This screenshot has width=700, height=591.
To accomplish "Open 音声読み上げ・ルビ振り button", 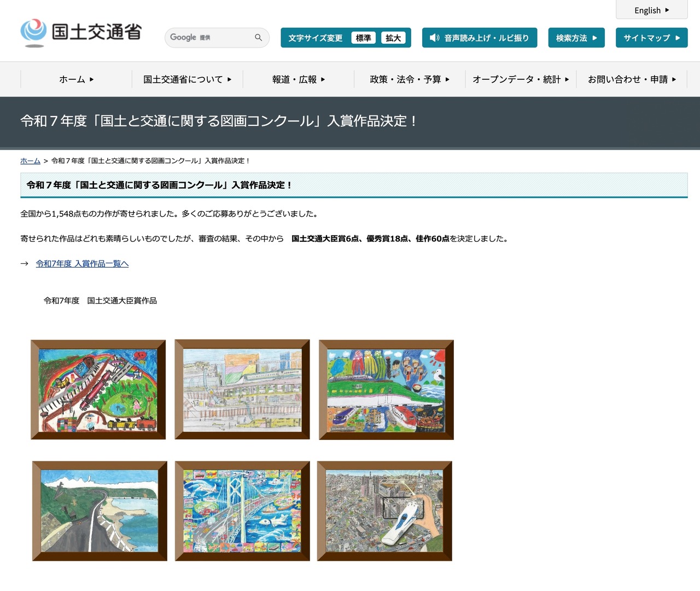I will click(x=480, y=38).
